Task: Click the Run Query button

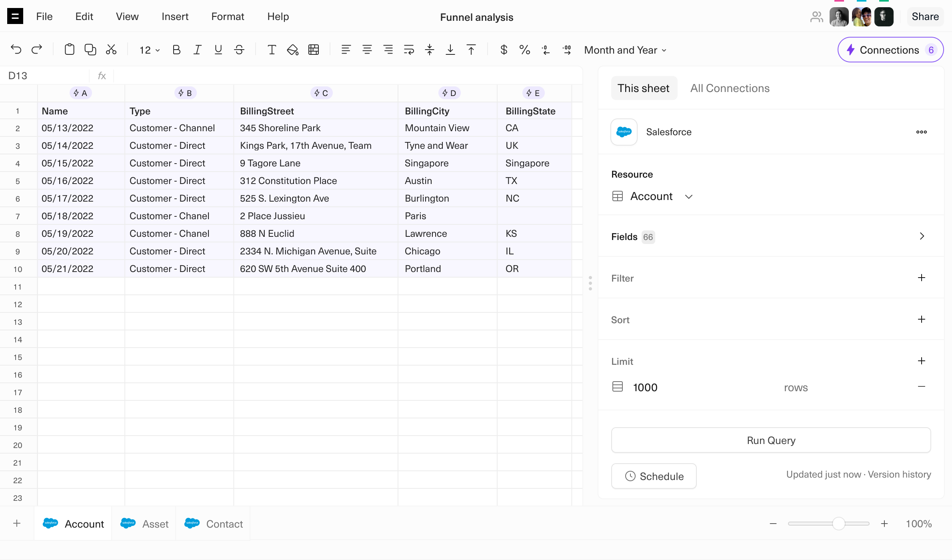Action: (771, 440)
